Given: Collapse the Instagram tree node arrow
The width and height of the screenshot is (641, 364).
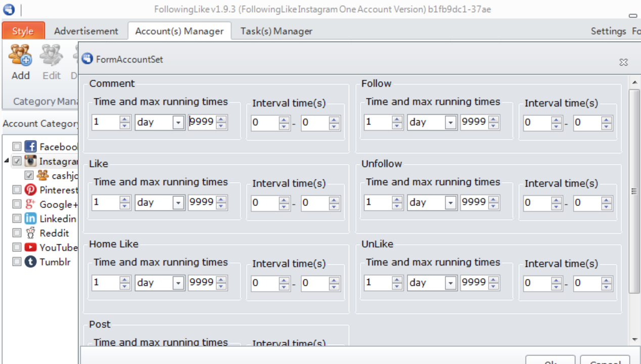Looking at the screenshot, I should click(x=7, y=161).
